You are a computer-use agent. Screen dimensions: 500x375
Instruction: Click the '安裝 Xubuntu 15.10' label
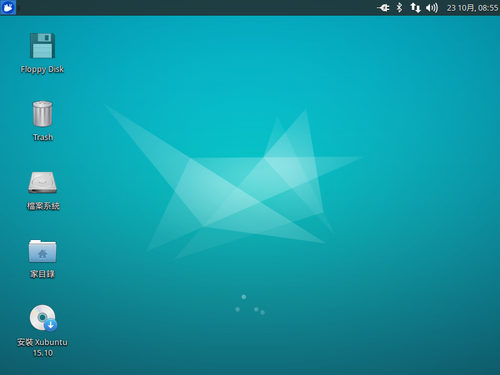[x=42, y=348]
